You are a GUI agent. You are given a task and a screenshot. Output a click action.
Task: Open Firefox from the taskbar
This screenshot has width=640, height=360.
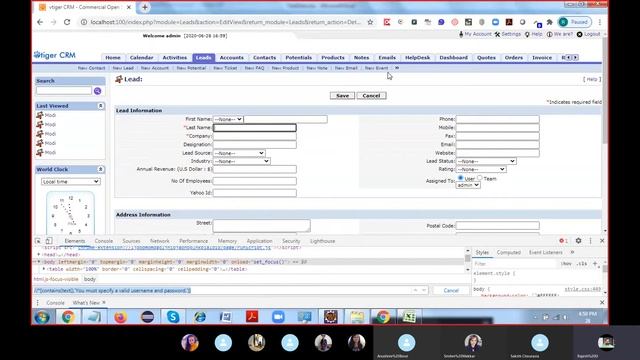click(120, 317)
